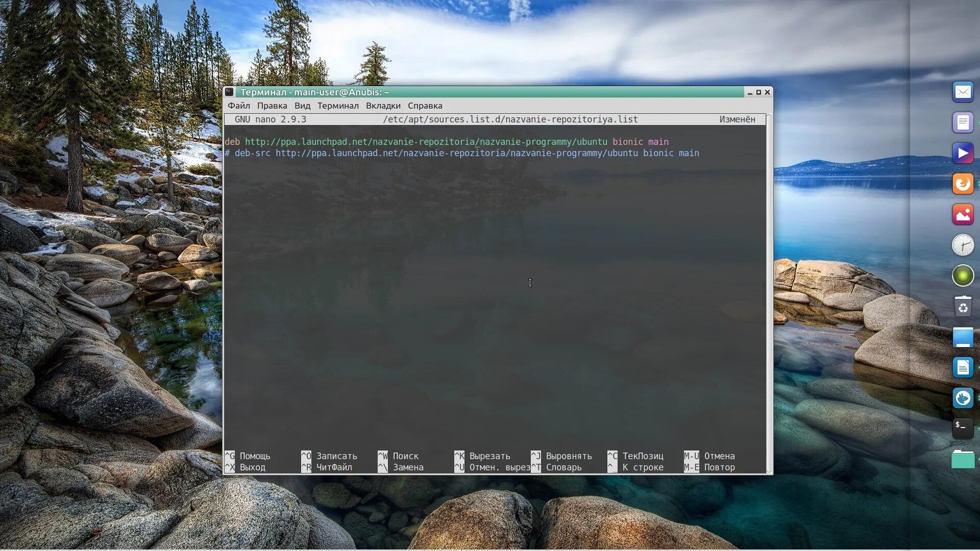Open the Файл menu
Viewport: 980px width, 551px height.
pyautogui.click(x=238, y=106)
